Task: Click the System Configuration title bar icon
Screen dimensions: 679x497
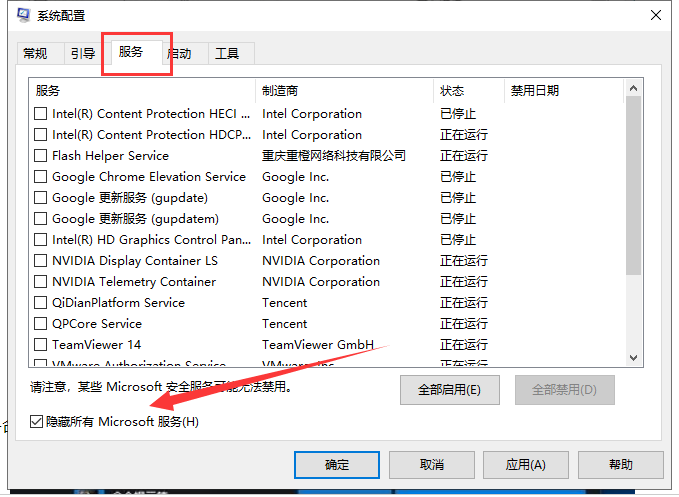Action: click(x=22, y=16)
